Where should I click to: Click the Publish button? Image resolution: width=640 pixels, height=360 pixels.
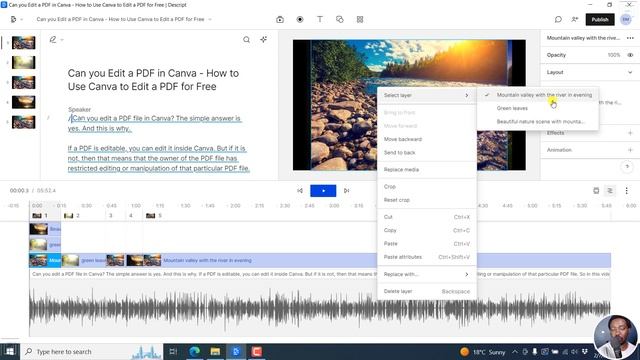600,19
